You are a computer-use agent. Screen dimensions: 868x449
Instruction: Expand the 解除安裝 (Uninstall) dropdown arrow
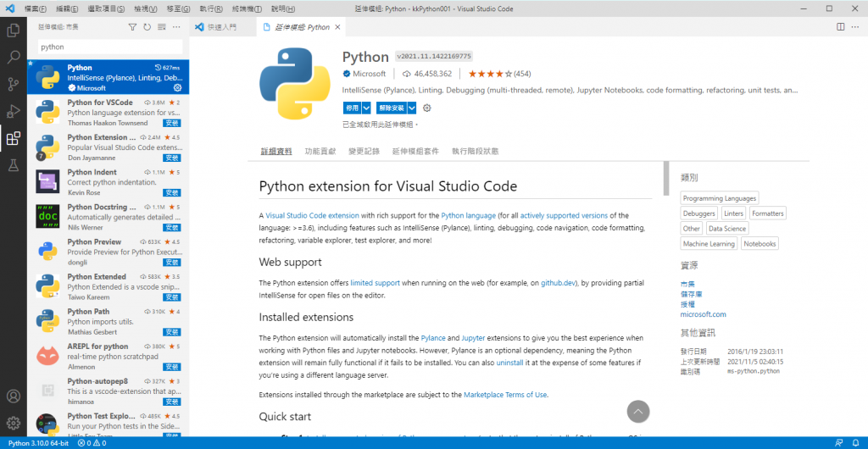(411, 108)
